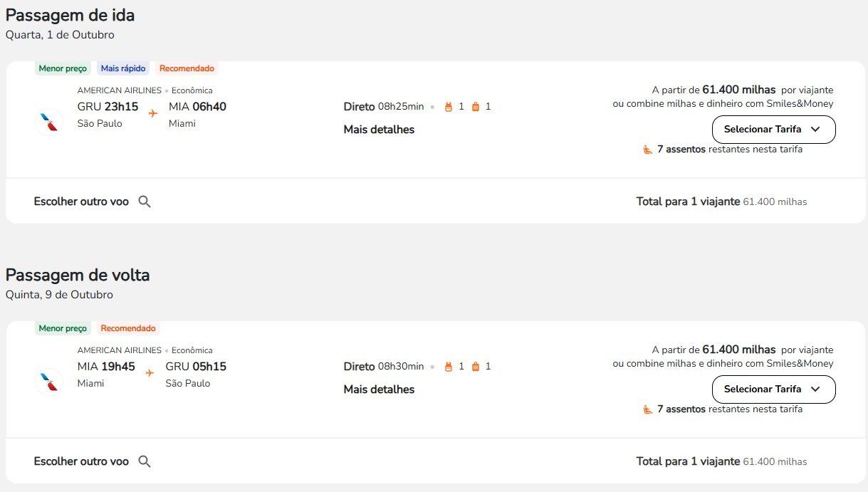Expand Selecionar Tarifa for the outbound flight
The image size is (868, 492).
(773, 130)
